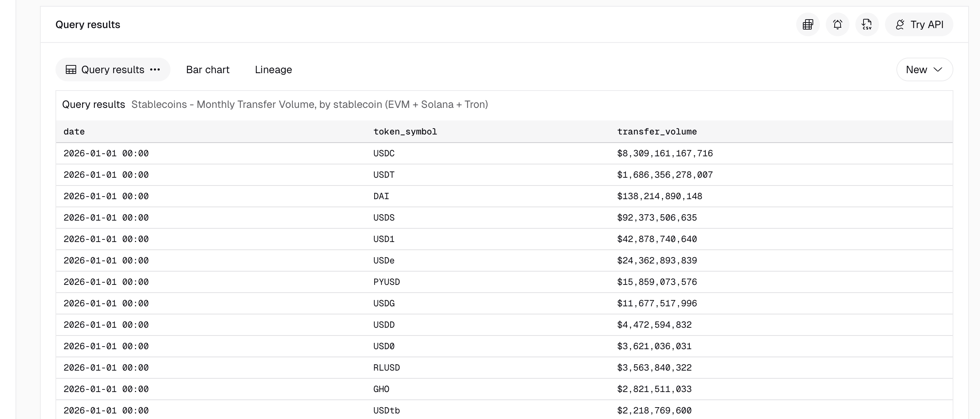Open the Lineage tab
Screen dimensions: 980x419
[x=273, y=69]
